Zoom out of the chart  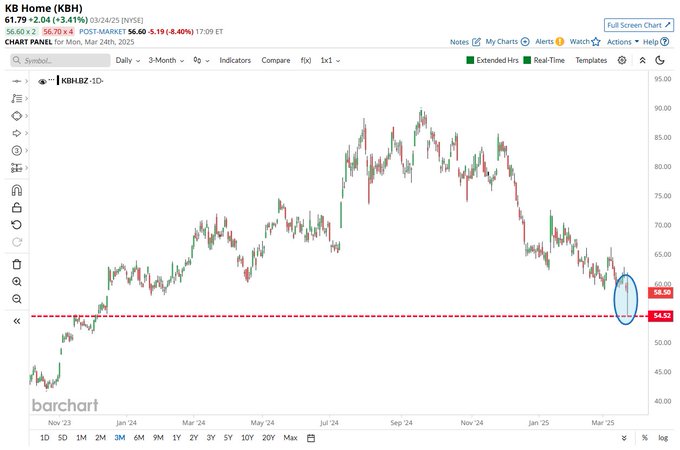(x=16, y=299)
